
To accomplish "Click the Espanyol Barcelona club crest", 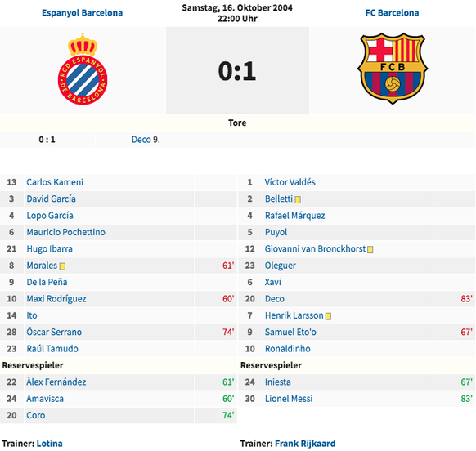I will 83,69.
